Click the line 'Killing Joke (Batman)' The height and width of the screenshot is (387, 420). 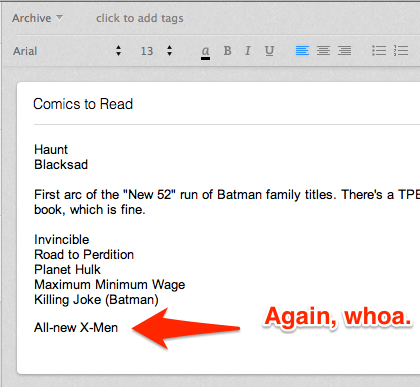pos(96,300)
